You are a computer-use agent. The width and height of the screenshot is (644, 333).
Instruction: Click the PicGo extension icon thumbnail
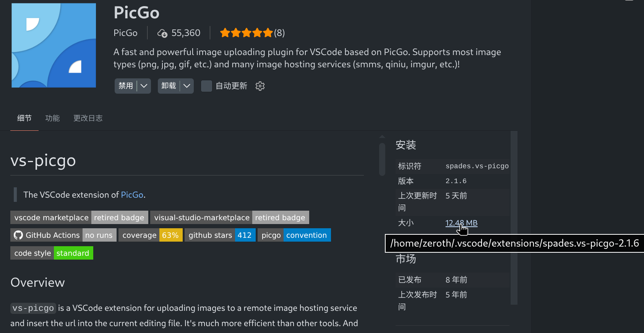(54, 45)
